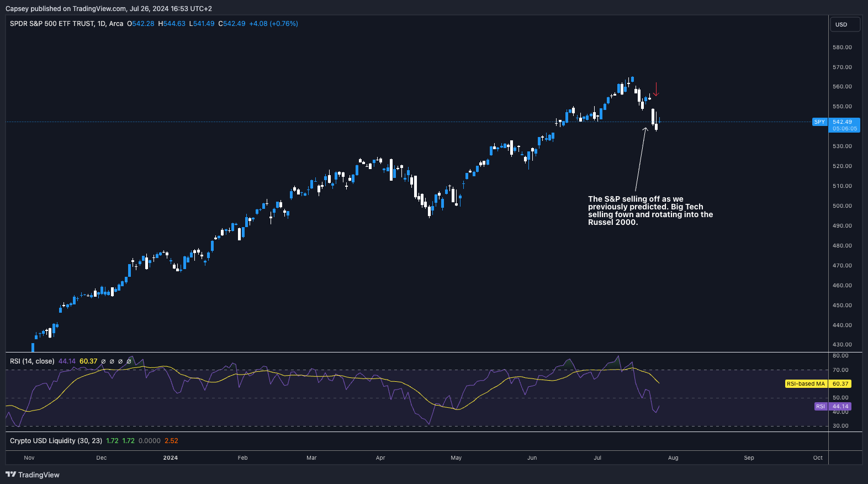868x484 pixels.
Task: Click the 460.00 price axis label
Action: click(842, 285)
